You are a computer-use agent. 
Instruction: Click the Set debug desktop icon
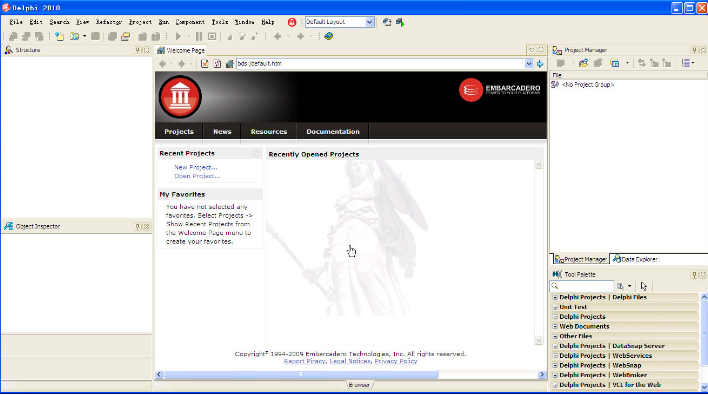point(400,22)
